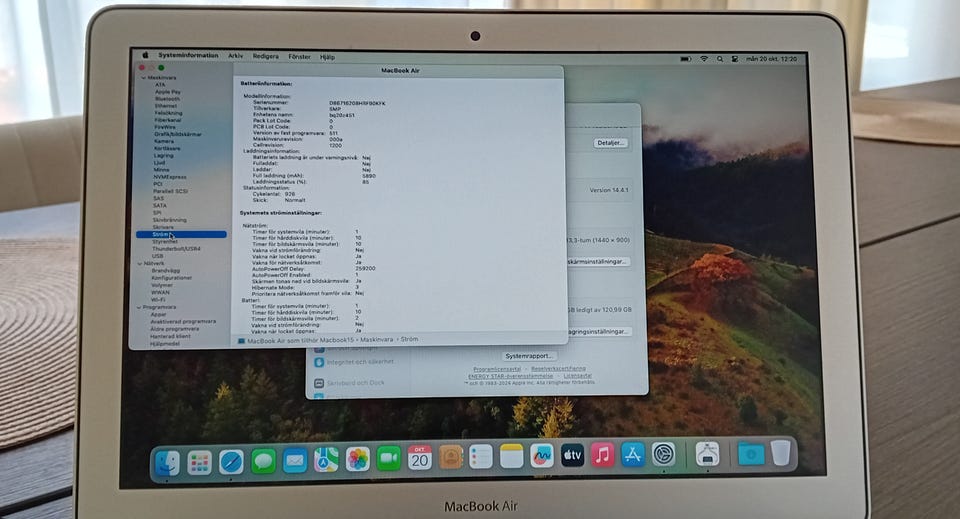
Task: Open System Settings gear in Dock
Action: pyautogui.click(x=663, y=454)
